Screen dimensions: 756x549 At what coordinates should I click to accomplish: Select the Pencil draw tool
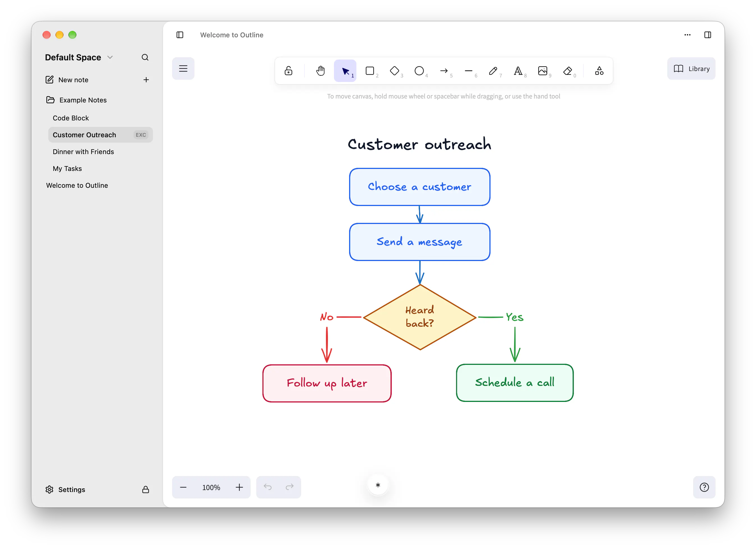point(493,71)
